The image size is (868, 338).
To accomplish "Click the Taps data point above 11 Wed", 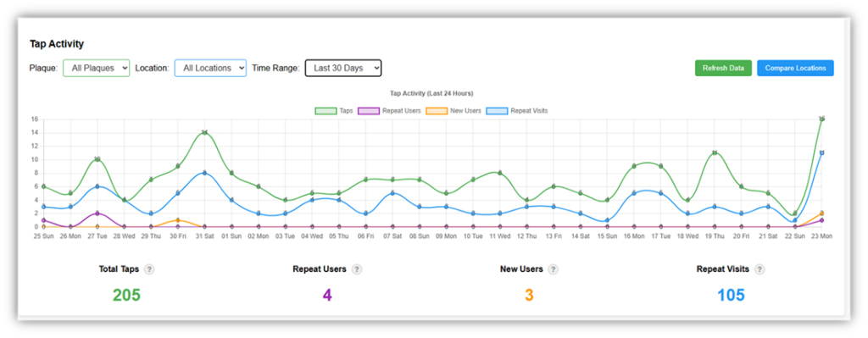I will [x=500, y=173].
